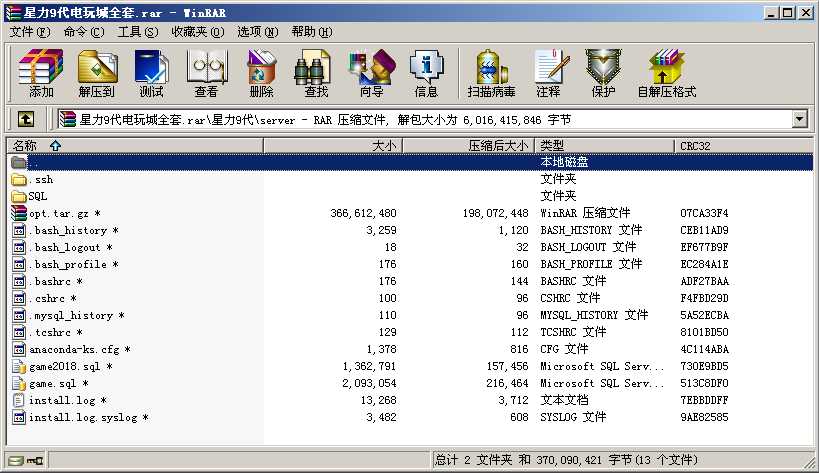The width and height of the screenshot is (819, 473).
Task: Sort by CRC32 column header
Action: point(743,146)
